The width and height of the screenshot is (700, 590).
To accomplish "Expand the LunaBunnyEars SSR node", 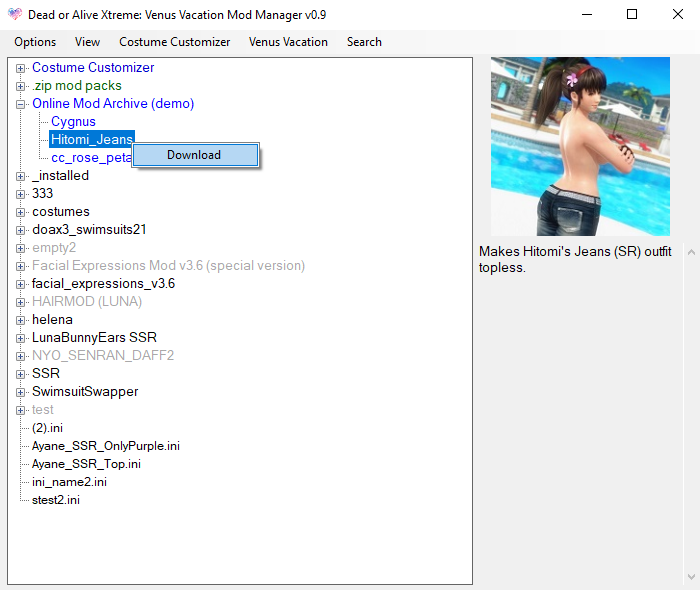I will [20, 338].
